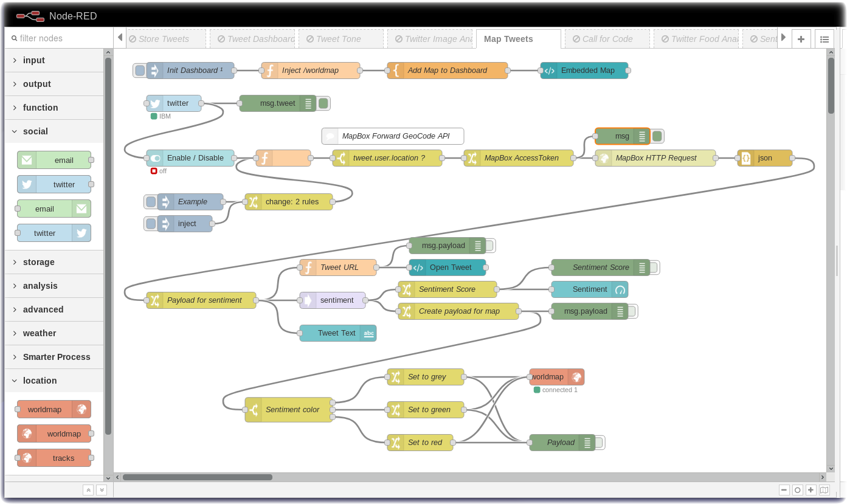Click the add new flow tab plus button
Screen dimensions: 847x504
[x=801, y=39]
